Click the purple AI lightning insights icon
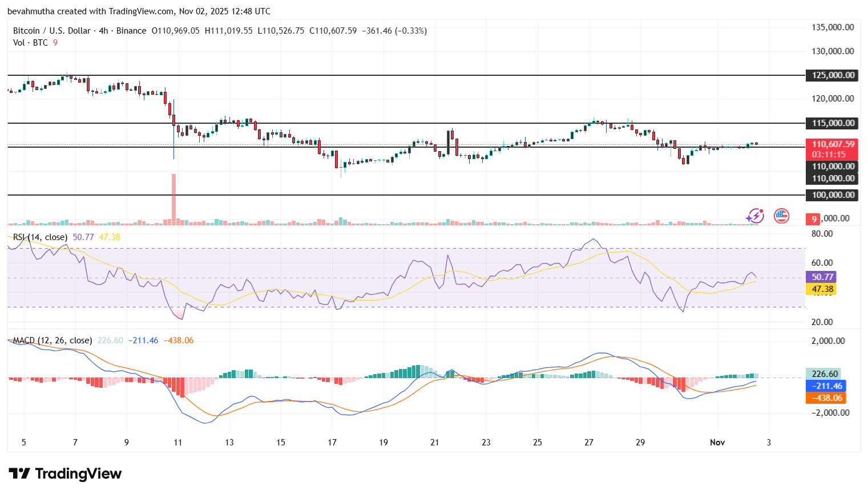The image size is (868, 495). [754, 216]
